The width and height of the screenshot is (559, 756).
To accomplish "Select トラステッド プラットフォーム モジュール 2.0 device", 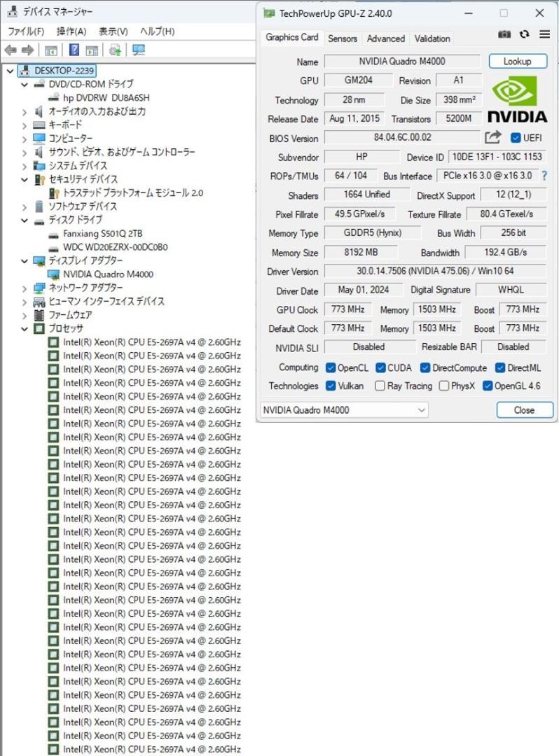I will tap(133, 192).
